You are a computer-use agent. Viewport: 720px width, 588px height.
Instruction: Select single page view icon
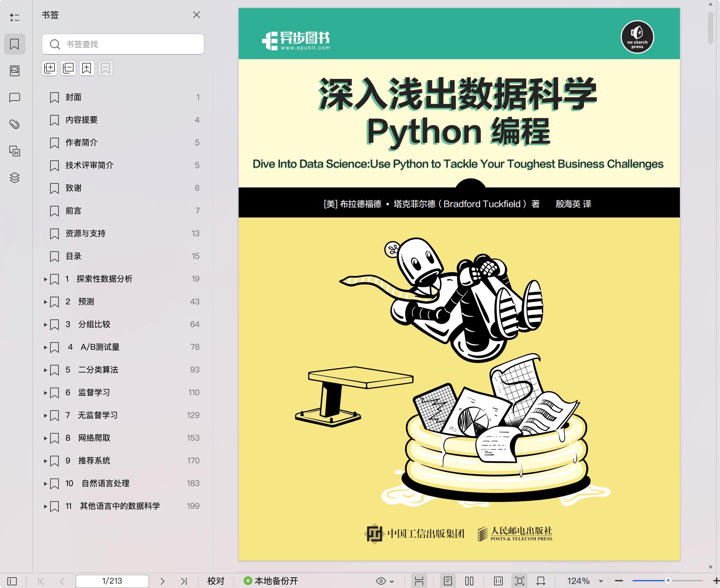[448, 581]
